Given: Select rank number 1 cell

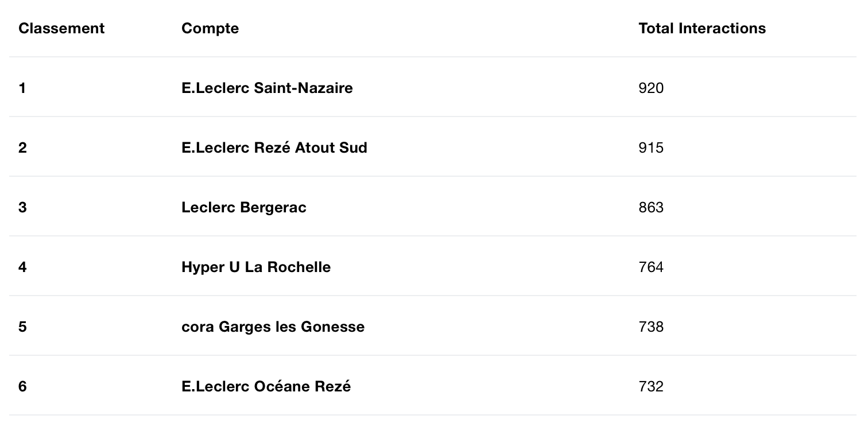Looking at the screenshot, I should click(22, 88).
